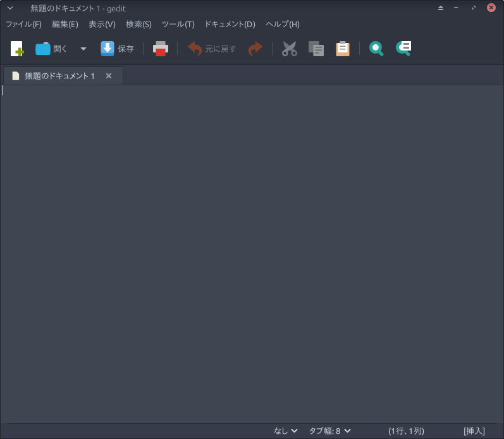Open the 検索(S) menu
Screen dimensions: 504x439
click(138, 25)
